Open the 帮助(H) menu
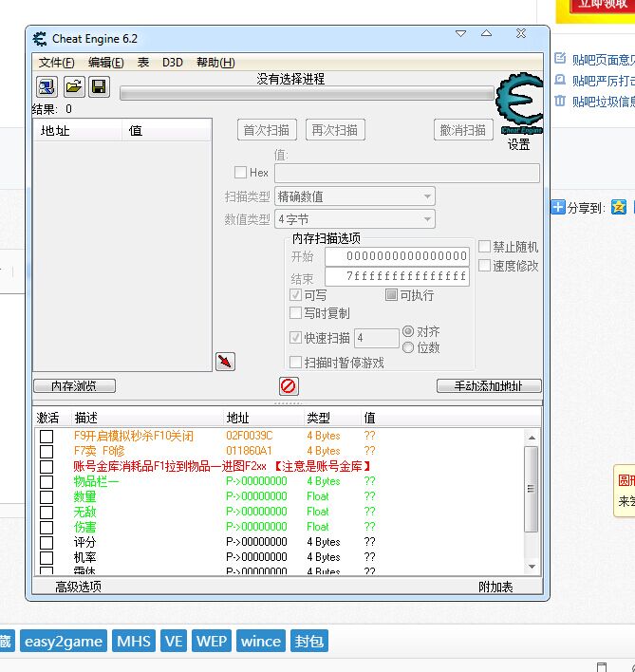This screenshot has width=635, height=672. (215, 63)
